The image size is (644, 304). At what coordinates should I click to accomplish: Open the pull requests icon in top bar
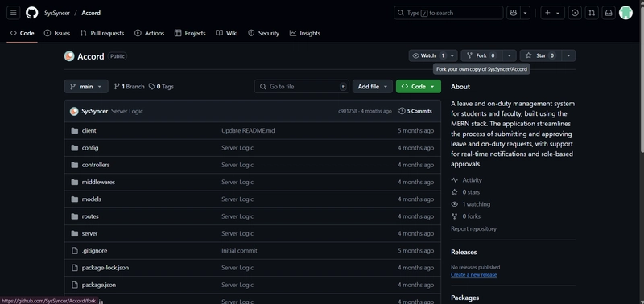point(592,13)
